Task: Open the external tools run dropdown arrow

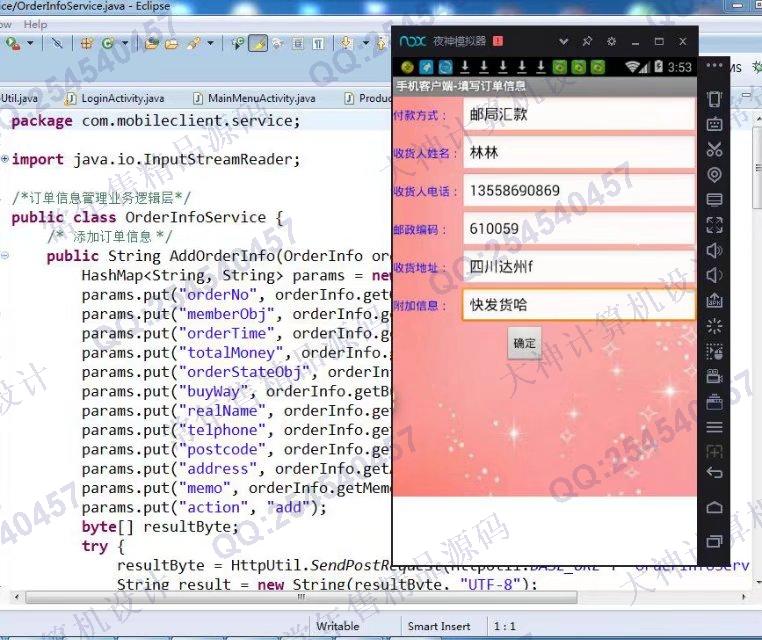Action: click(31, 43)
